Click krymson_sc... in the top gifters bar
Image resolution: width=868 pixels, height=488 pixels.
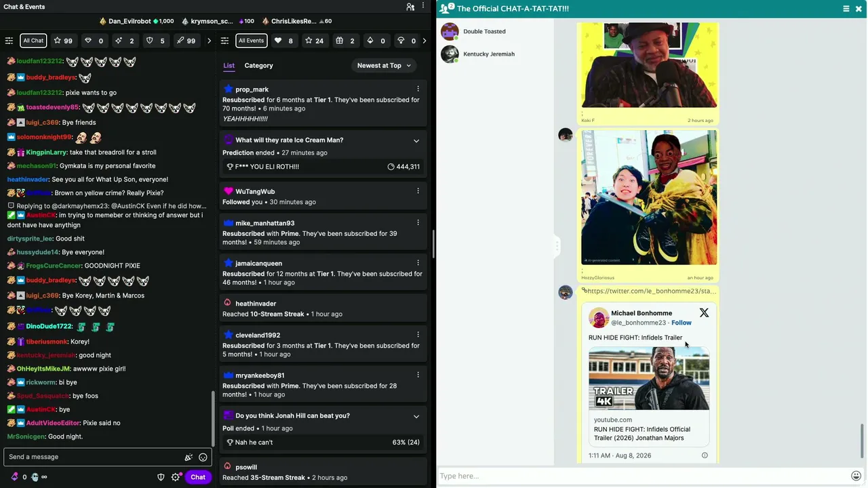[212, 21]
